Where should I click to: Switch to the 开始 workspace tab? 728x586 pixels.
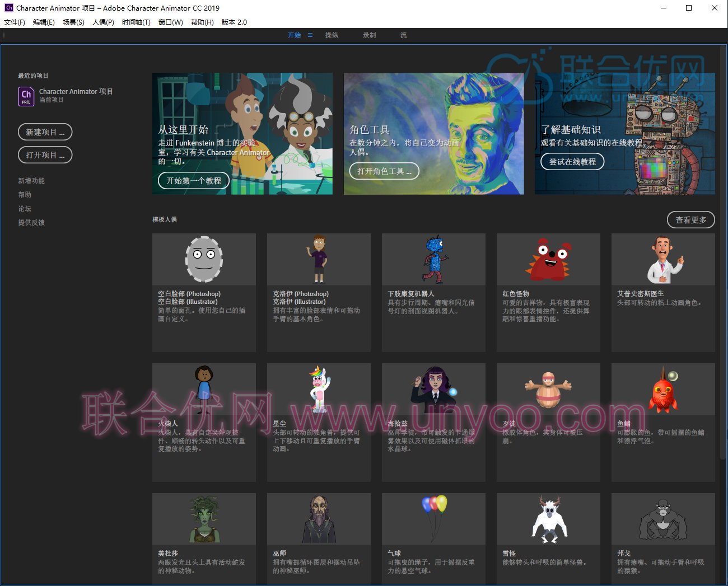294,35
